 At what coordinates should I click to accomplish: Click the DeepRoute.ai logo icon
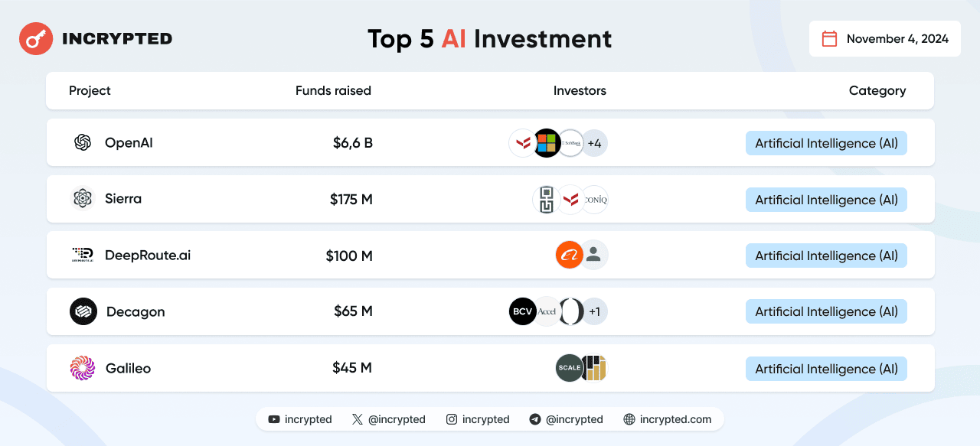pyautogui.click(x=83, y=255)
